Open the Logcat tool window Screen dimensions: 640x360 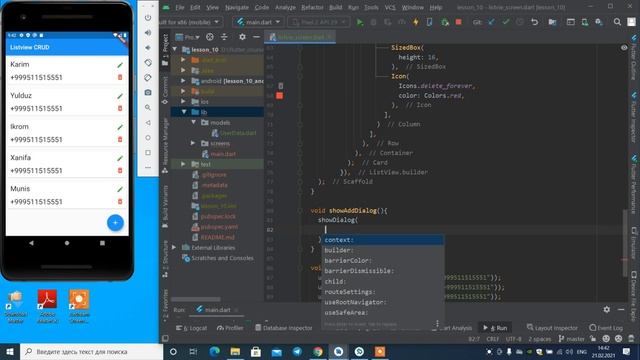pyautogui.click(x=191, y=328)
